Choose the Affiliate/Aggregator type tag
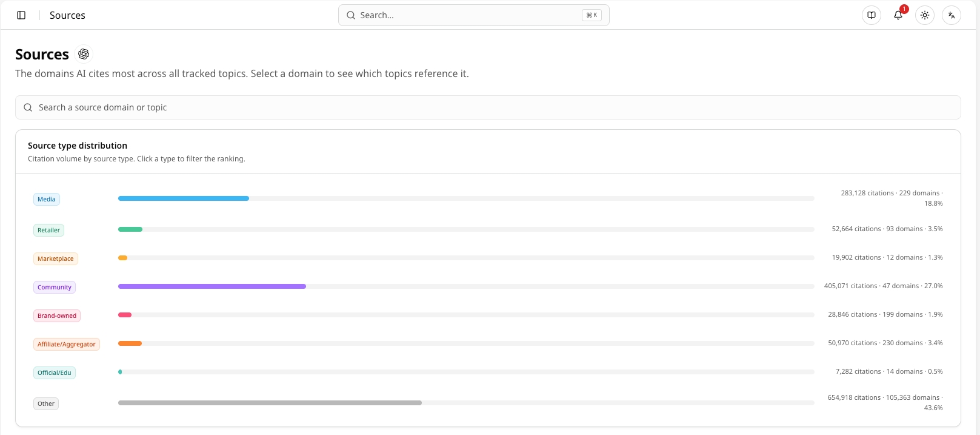 click(x=67, y=344)
